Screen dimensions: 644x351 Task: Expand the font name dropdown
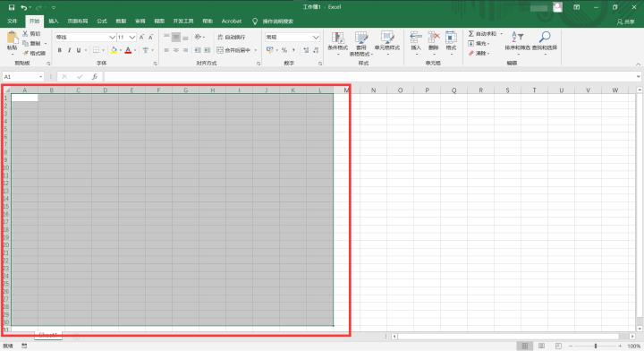point(112,37)
